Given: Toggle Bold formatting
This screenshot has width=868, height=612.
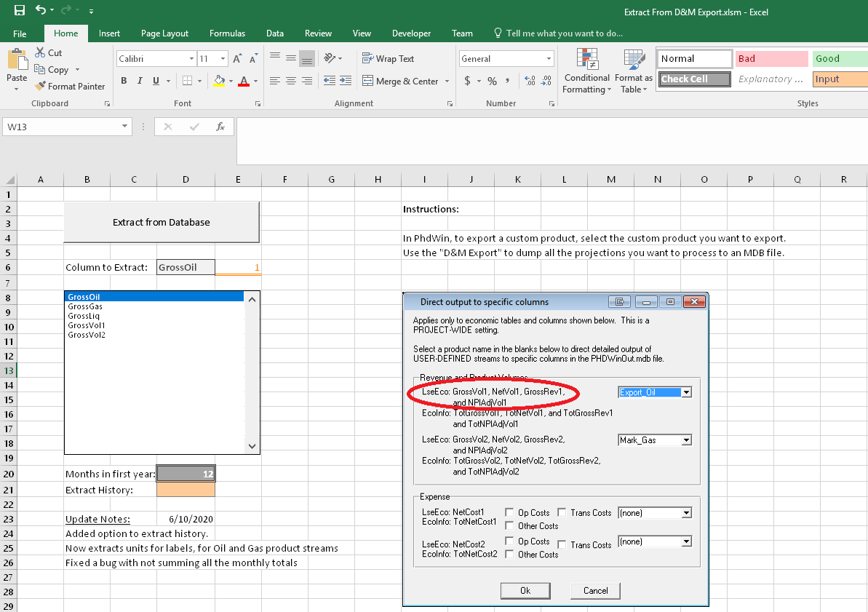Looking at the screenshot, I should click(x=124, y=81).
